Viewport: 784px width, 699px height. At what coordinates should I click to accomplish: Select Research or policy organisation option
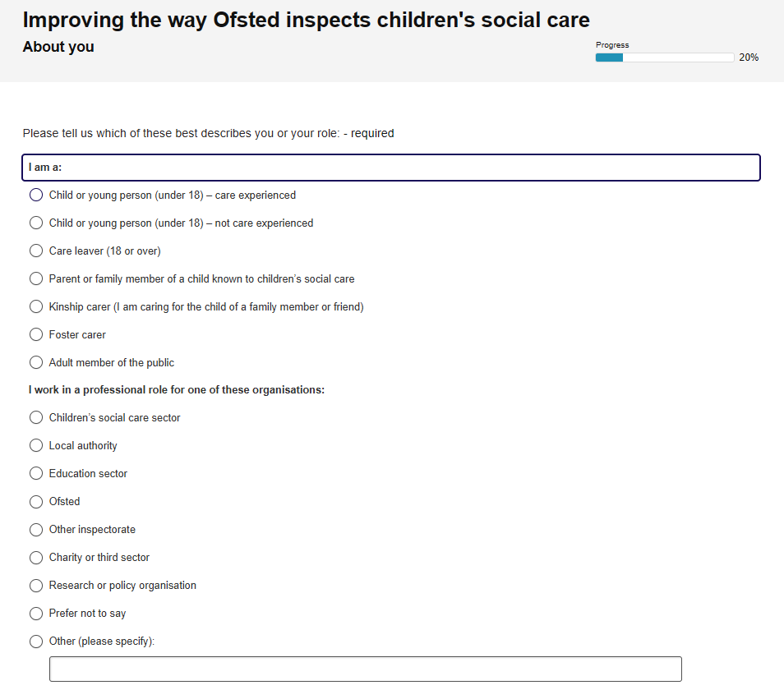point(36,586)
